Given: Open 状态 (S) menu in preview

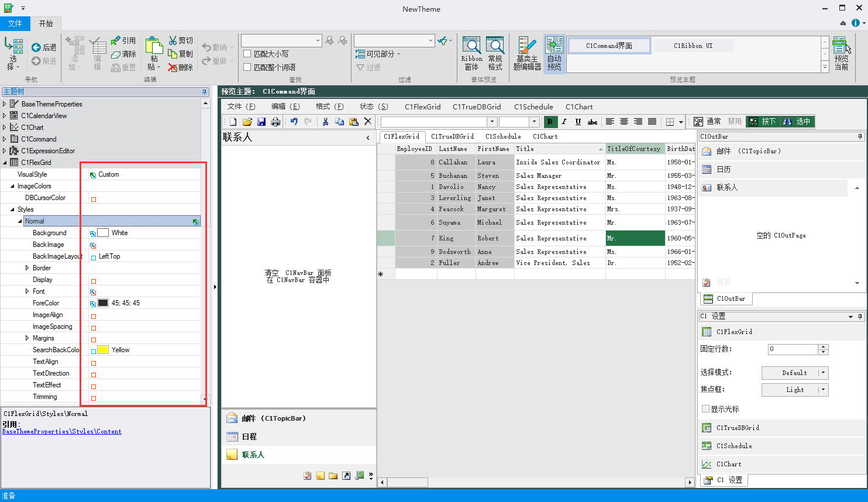Looking at the screenshot, I should [374, 106].
